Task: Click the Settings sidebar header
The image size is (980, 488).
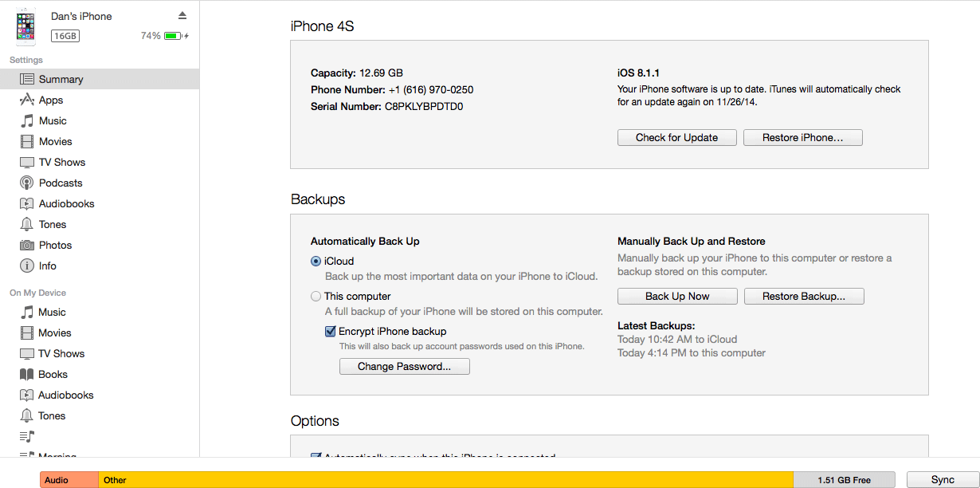Action: coord(26,60)
